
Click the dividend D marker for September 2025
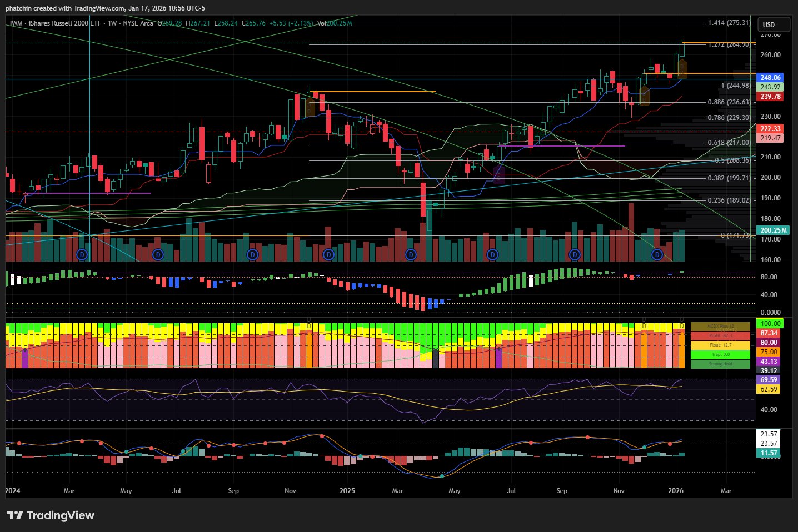(575, 254)
